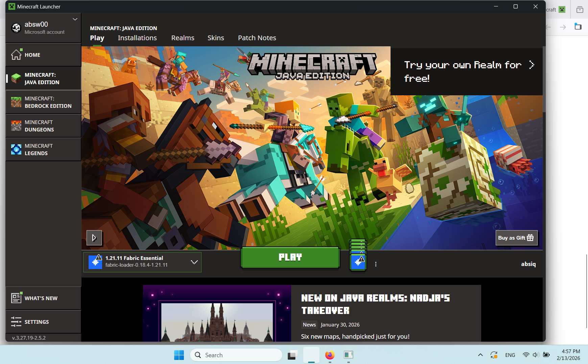Click the three-dot more options icon

click(x=376, y=264)
